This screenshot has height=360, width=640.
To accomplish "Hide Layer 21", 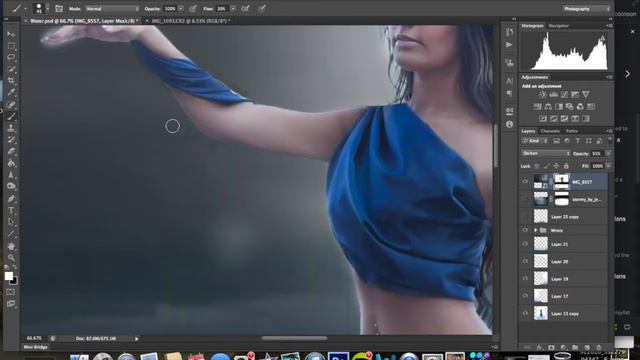I will (525, 244).
